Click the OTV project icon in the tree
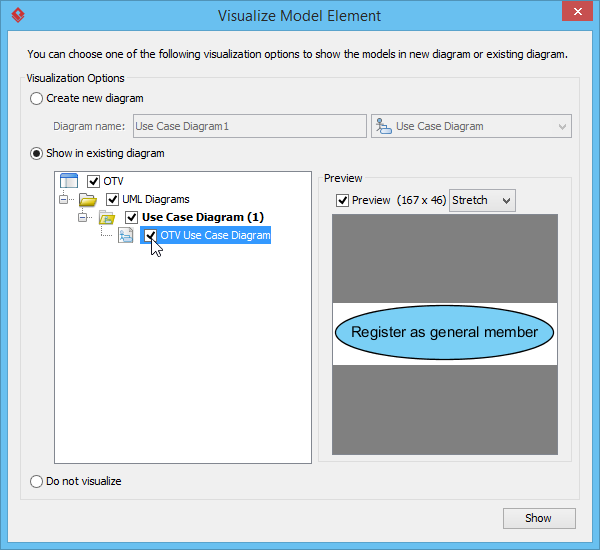 pos(69,181)
